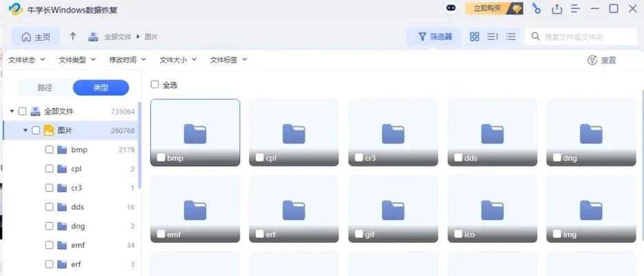Click the 图片 picture category icon in tree

[x=49, y=130]
